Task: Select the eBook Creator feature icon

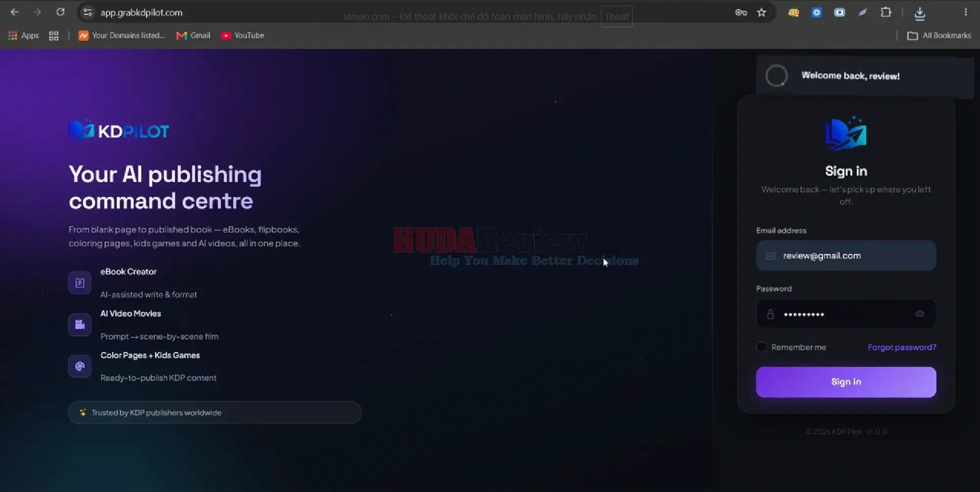Action: click(80, 283)
